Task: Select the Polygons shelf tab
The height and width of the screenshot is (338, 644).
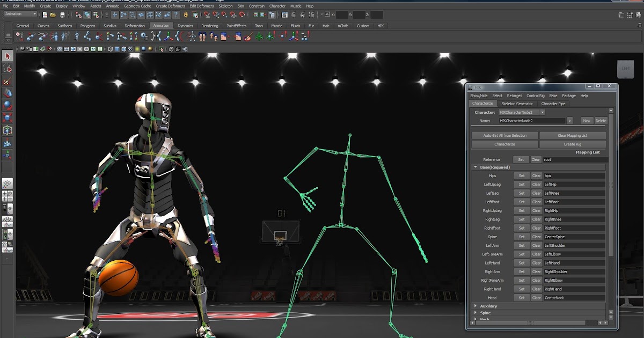Action: pos(87,26)
